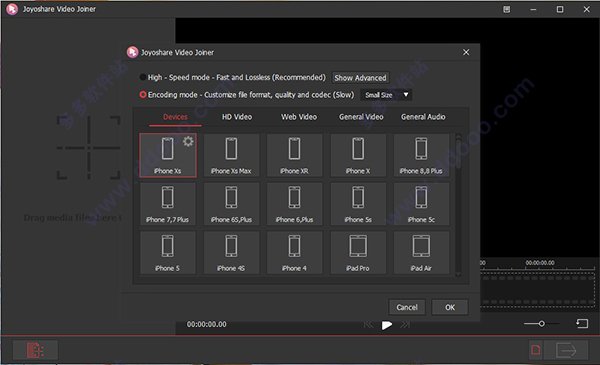
Task: Choose the iPhone 5 preset
Action: point(168,253)
